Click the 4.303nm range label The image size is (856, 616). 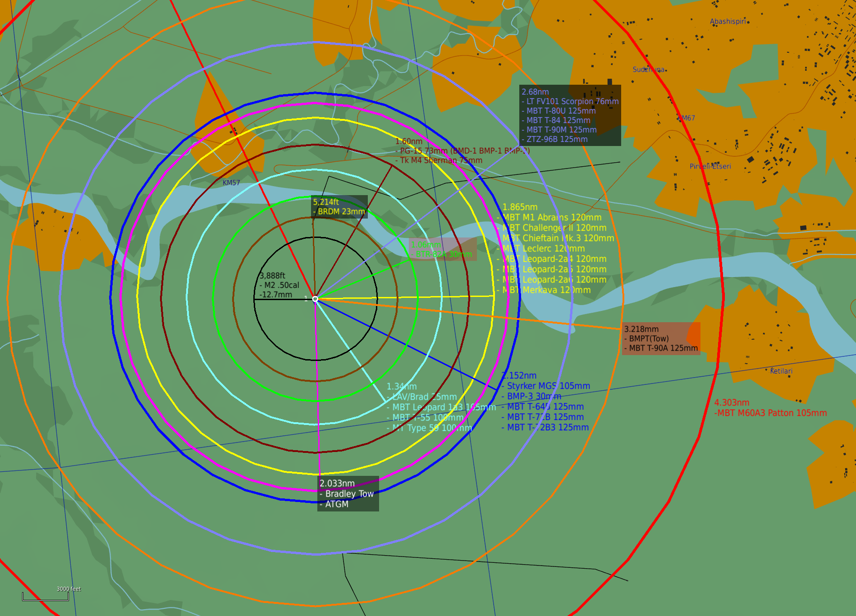(732, 403)
